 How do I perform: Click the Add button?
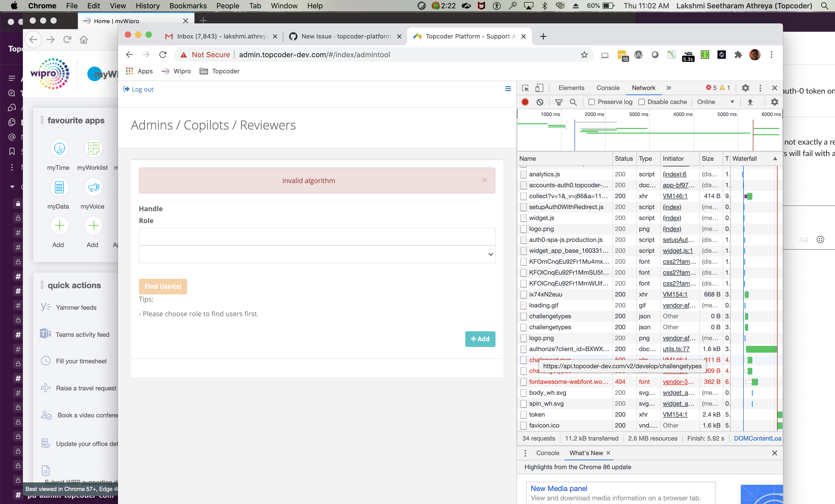tap(480, 339)
